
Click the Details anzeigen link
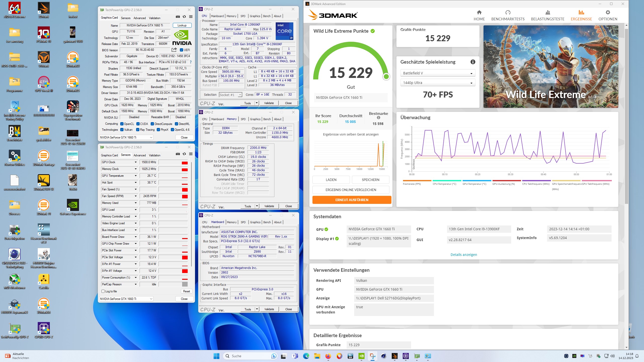click(464, 255)
